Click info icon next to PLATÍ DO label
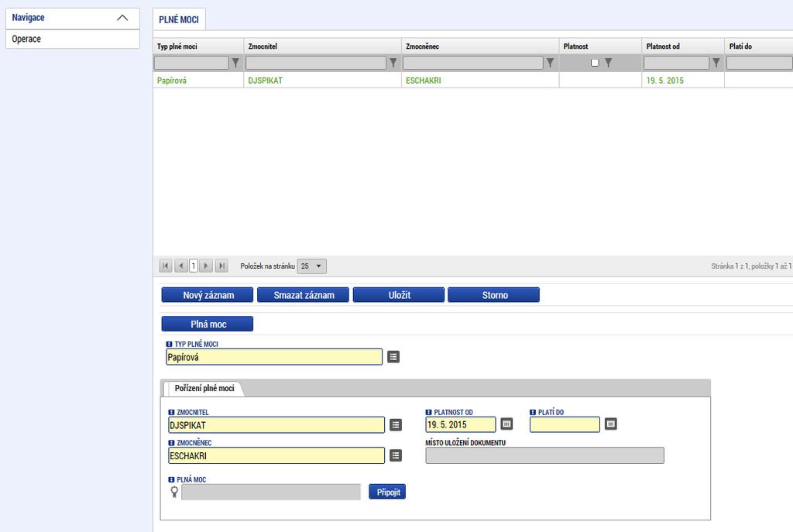The image size is (793, 532). point(533,413)
